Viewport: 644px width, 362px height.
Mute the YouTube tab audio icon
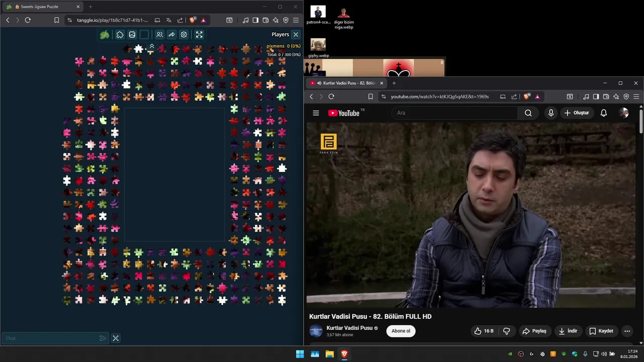point(319,83)
